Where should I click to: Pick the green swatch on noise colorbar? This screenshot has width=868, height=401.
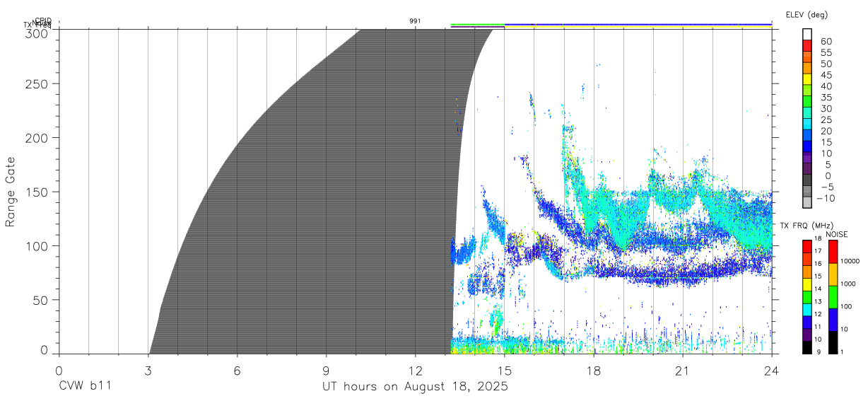832,296
